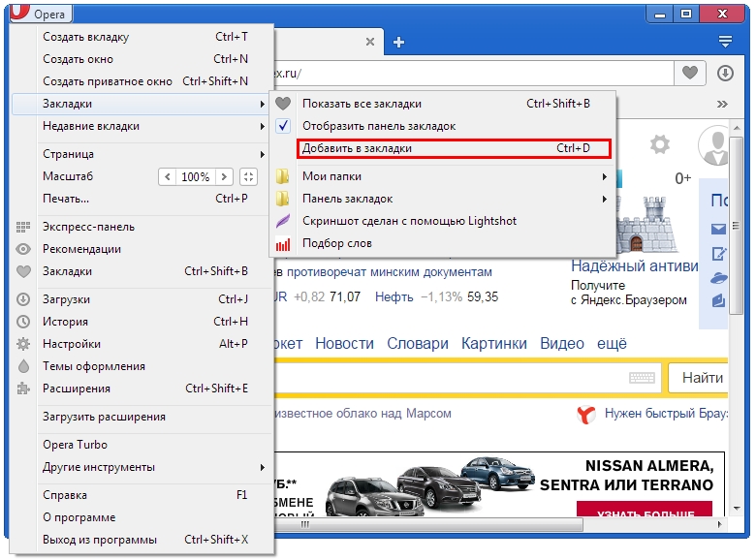Click the Lightshot feather icon
This screenshot has height=560, width=756.
[x=283, y=221]
